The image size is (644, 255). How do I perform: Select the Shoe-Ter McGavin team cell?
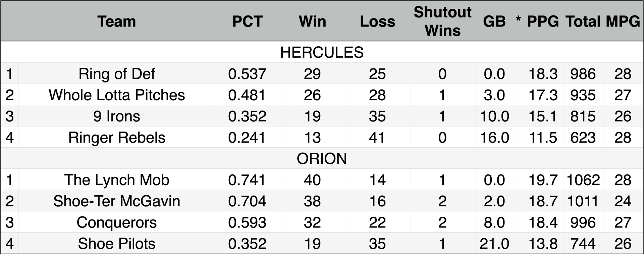pos(116,201)
